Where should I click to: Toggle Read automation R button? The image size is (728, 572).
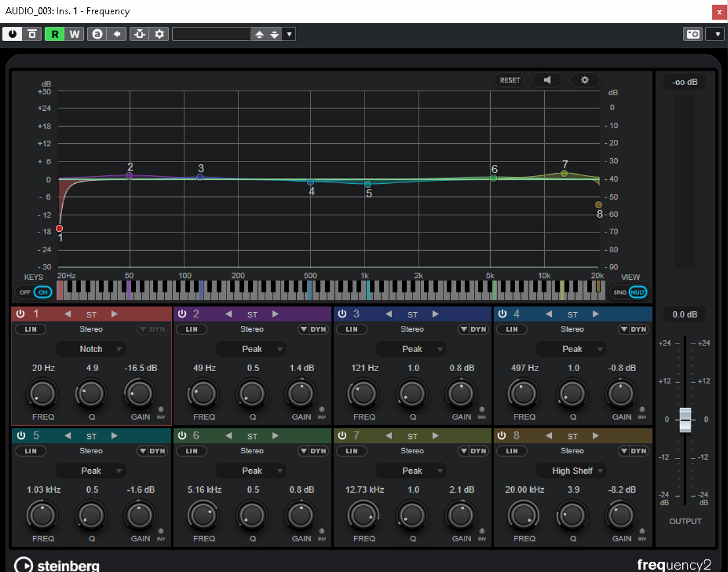click(x=55, y=34)
